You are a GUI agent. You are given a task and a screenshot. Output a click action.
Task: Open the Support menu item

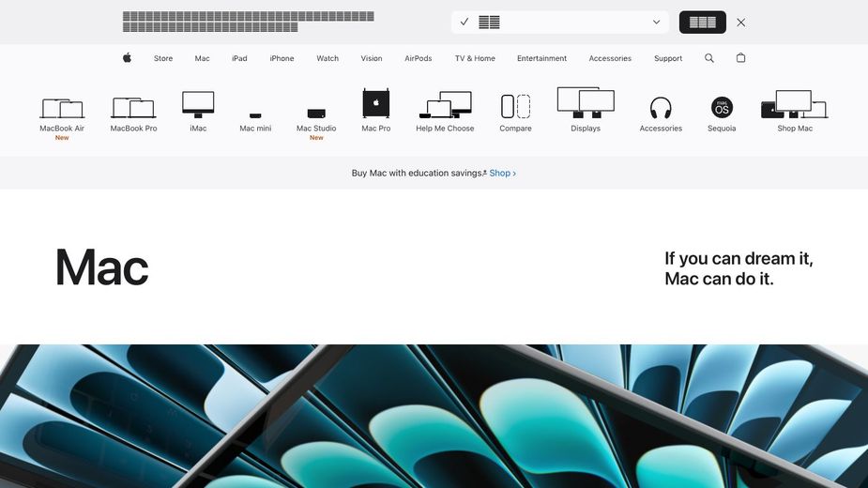668,58
